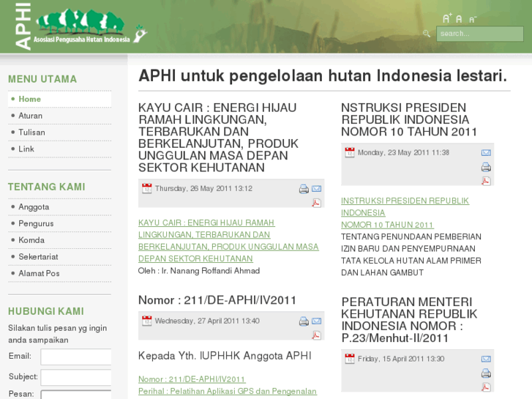Click the Email input field
This screenshot has height=399, width=532.
[x=76, y=357]
